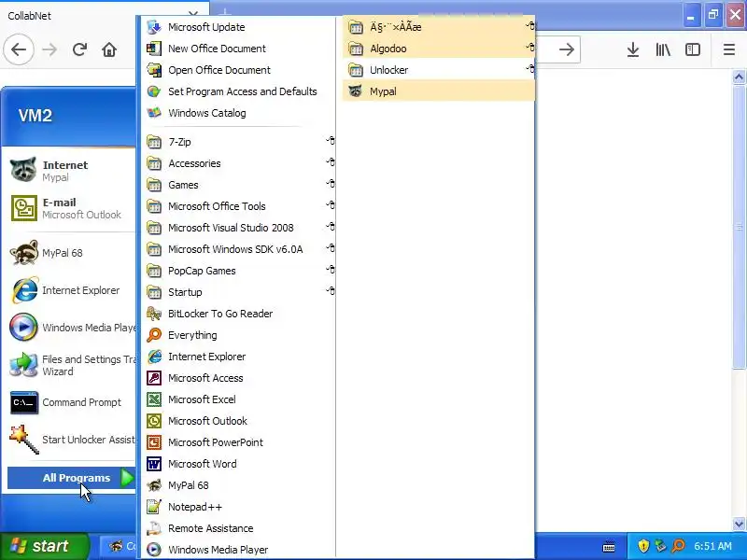Select Open Office Document entry
The width and height of the screenshot is (747, 560).
pyautogui.click(x=238, y=70)
